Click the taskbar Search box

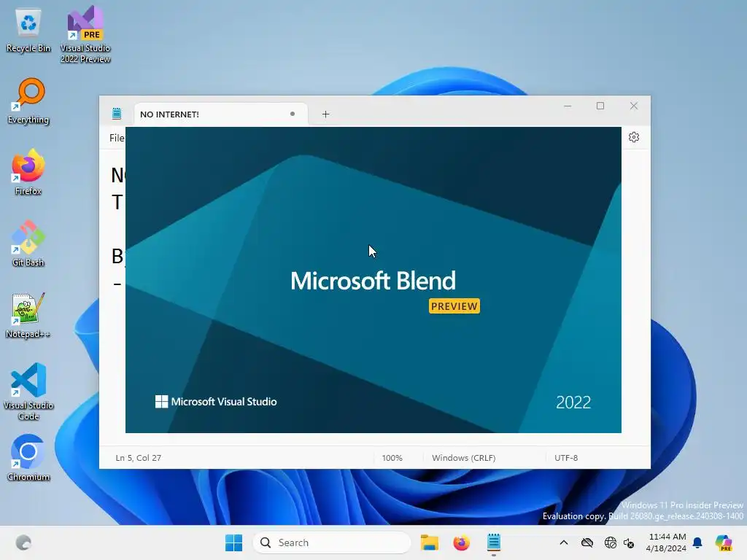[x=332, y=542]
